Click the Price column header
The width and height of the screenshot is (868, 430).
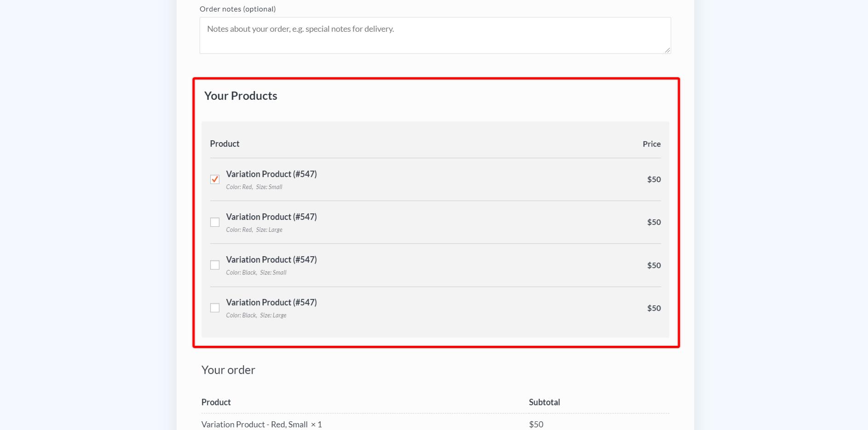click(651, 144)
